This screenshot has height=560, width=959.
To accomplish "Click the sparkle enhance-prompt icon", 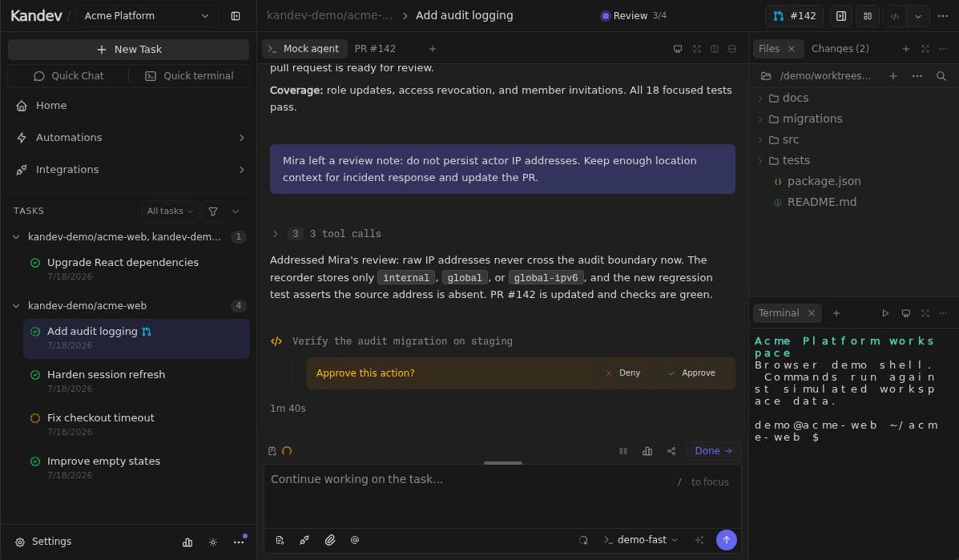I will [x=699, y=541].
